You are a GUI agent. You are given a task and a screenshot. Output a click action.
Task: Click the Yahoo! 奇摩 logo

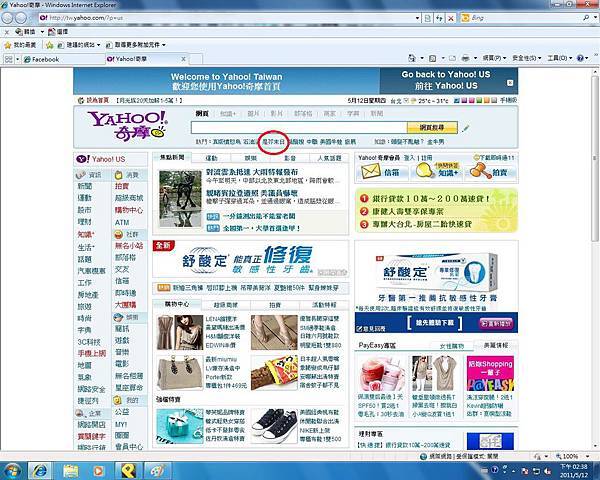(x=127, y=126)
